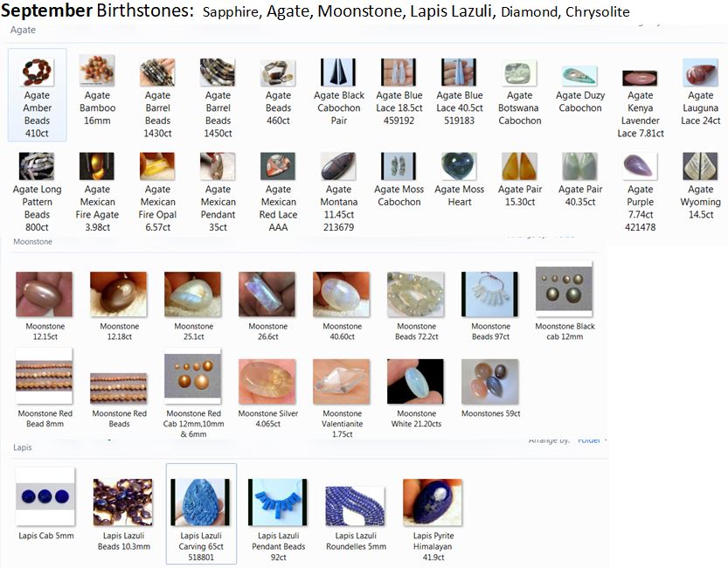Select Agate Black Cabochon Pair file
The image size is (728, 568).
point(338,92)
